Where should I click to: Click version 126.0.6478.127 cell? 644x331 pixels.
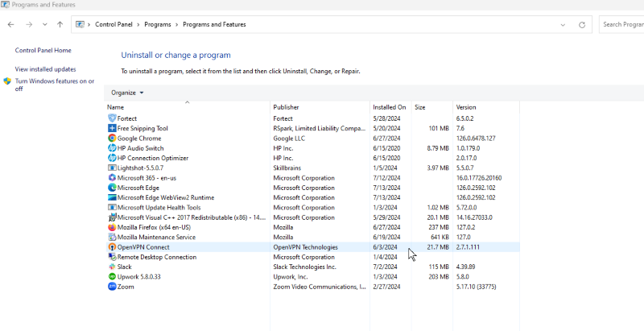click(x=476, y=139)
